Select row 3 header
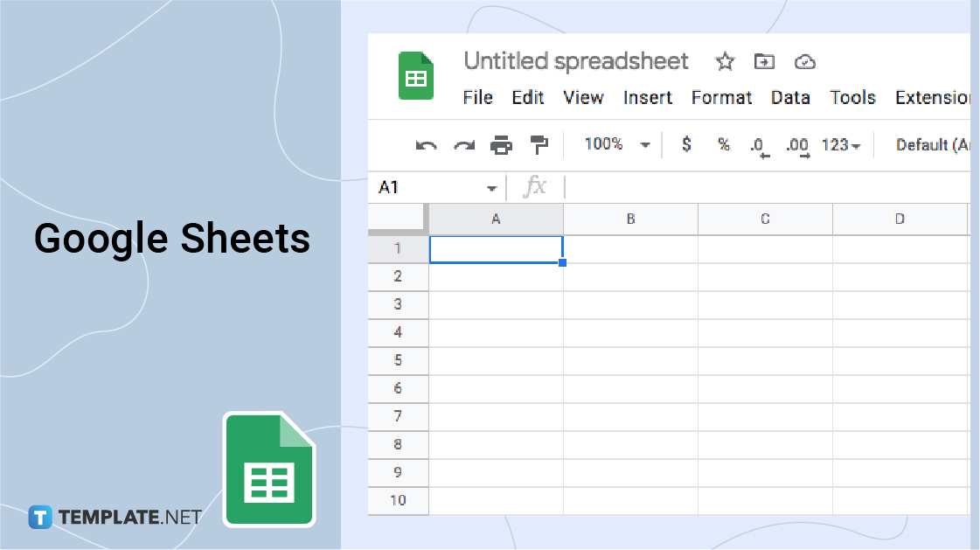The image size is (980, 550). pyautogui.click(x=398, y=305)
